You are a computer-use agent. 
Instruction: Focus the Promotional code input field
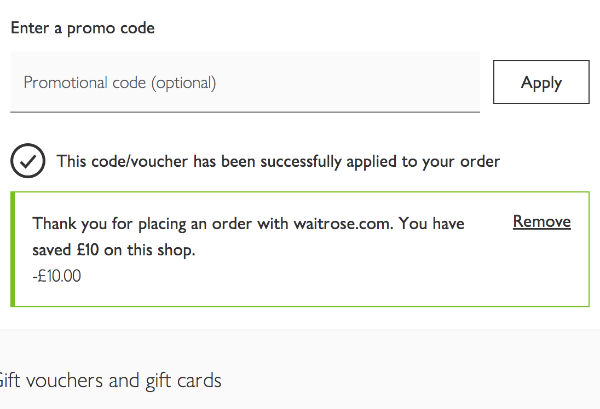(245, 82)
